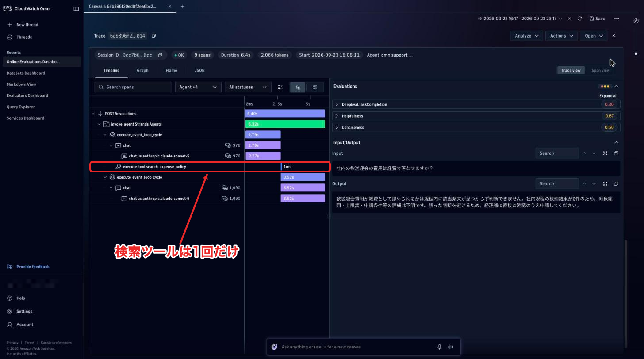The width and height of the screenshot is (644, 359).
Task: Open the Analyze dropdown
Action: coord(526,36)
